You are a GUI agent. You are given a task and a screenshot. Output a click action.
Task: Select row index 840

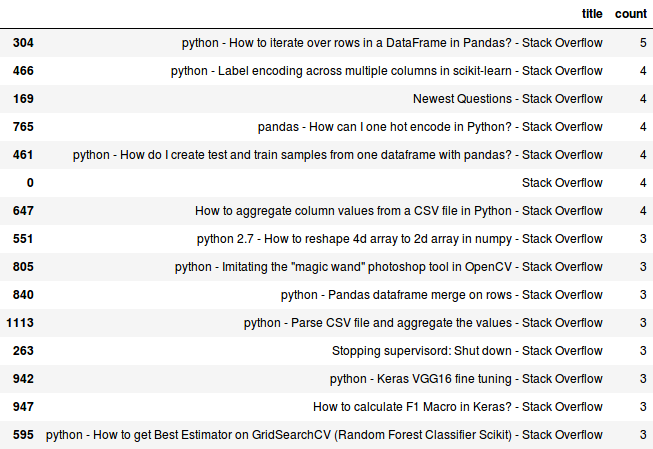point(23,295)
